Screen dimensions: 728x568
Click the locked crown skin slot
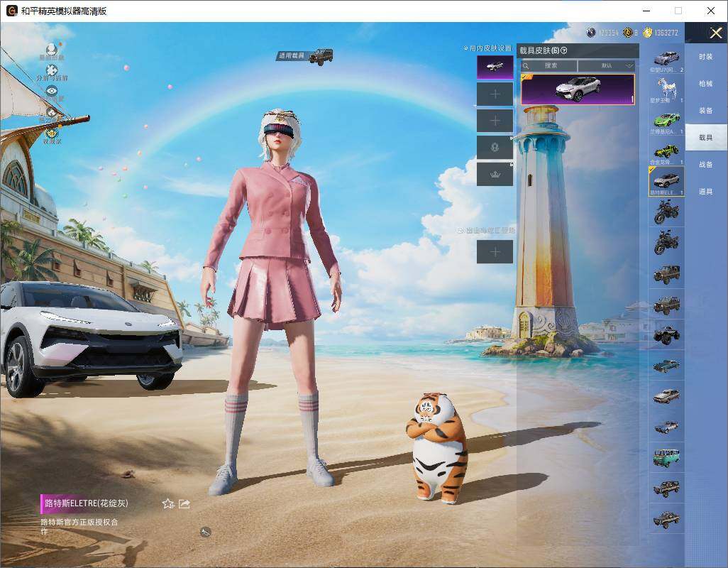(495, 174)
